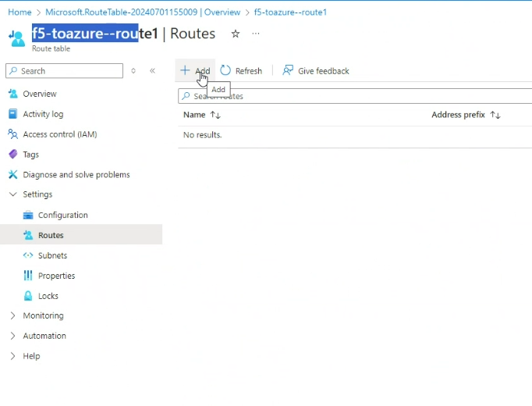The image size is (532, 406).
Task: Click the route table resource icon
Action: [x=17, y=38]
